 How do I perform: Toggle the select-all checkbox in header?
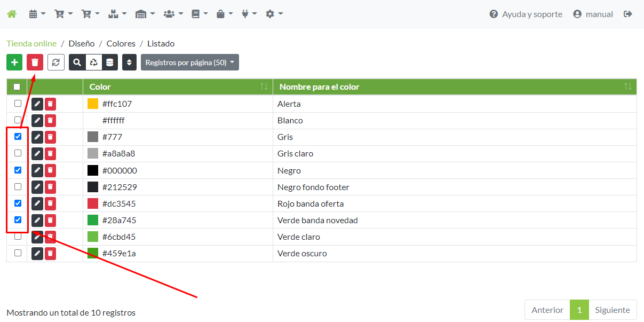[17, 87]
